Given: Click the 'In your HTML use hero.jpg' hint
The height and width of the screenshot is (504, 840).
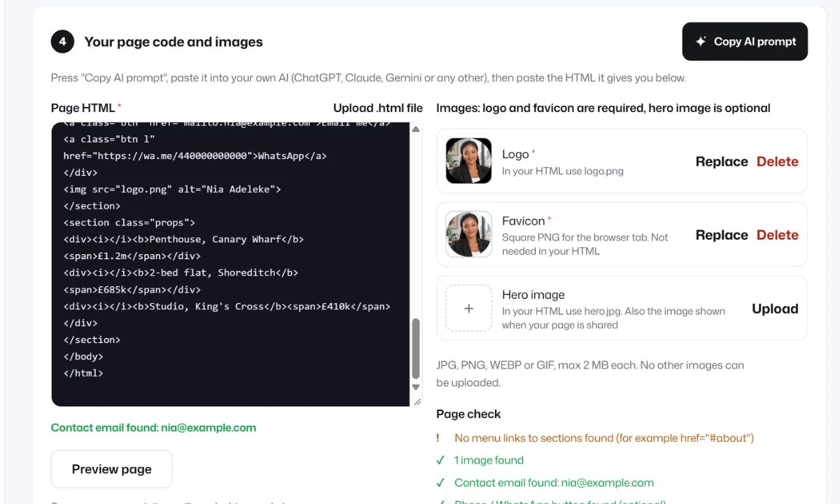Looking at the screenshot, I should pyautogui.click(x=613, y=318).
